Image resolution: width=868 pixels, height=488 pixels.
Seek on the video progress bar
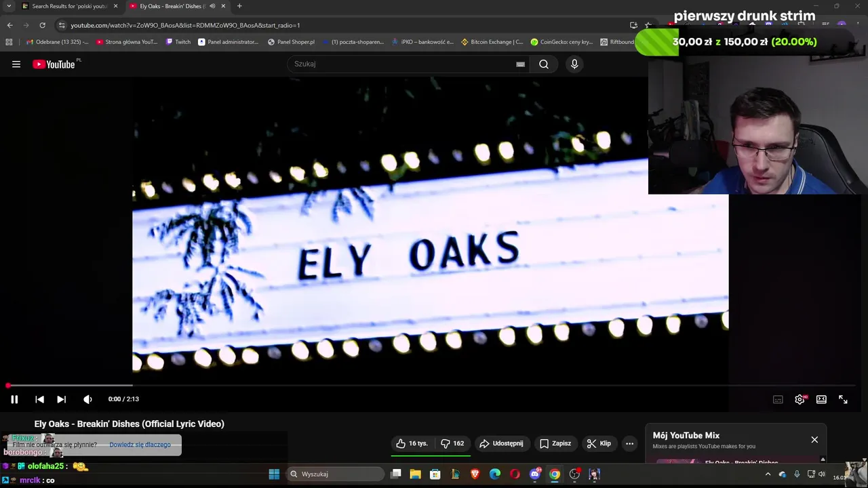click(431, 386)
